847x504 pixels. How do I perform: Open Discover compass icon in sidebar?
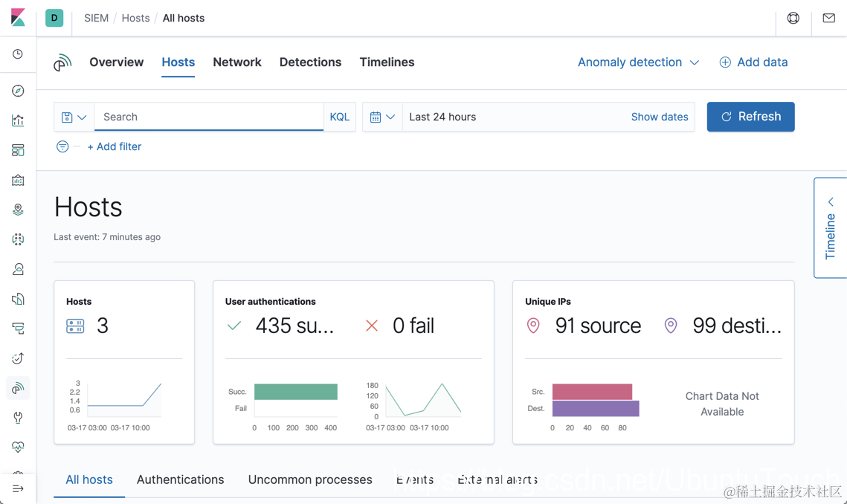18,91
